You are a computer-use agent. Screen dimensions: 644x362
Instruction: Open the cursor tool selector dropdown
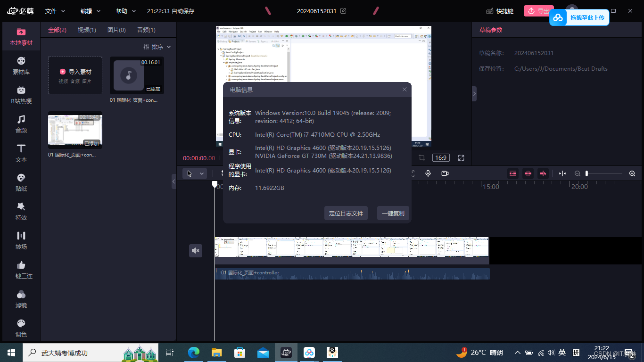click(195, 173)
